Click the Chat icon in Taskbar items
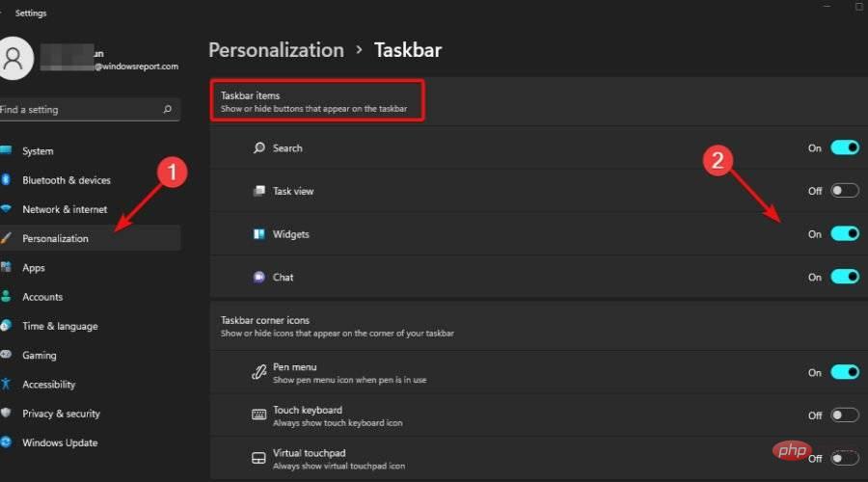This screenshot has width=868, height=482. [x=259, y=277]
